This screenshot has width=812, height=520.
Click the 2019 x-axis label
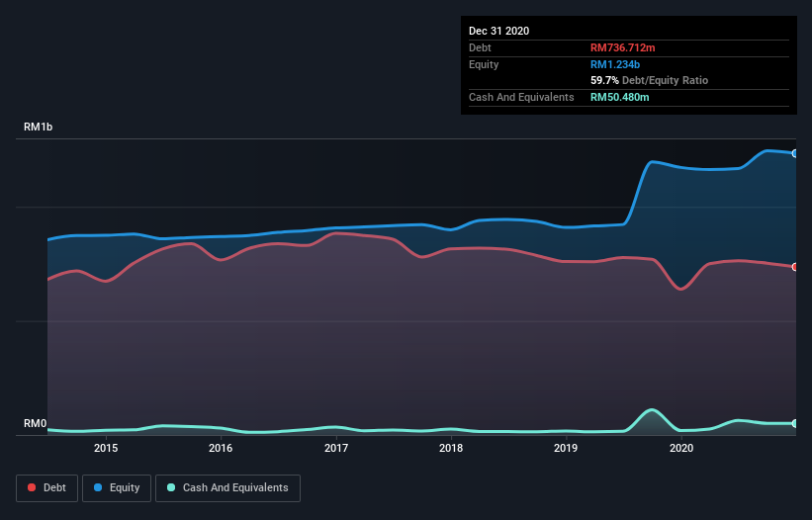coord(566,448)
